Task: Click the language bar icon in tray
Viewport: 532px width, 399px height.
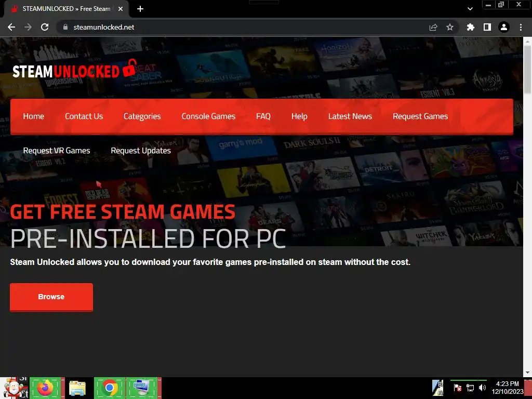Action: point(437,388)
